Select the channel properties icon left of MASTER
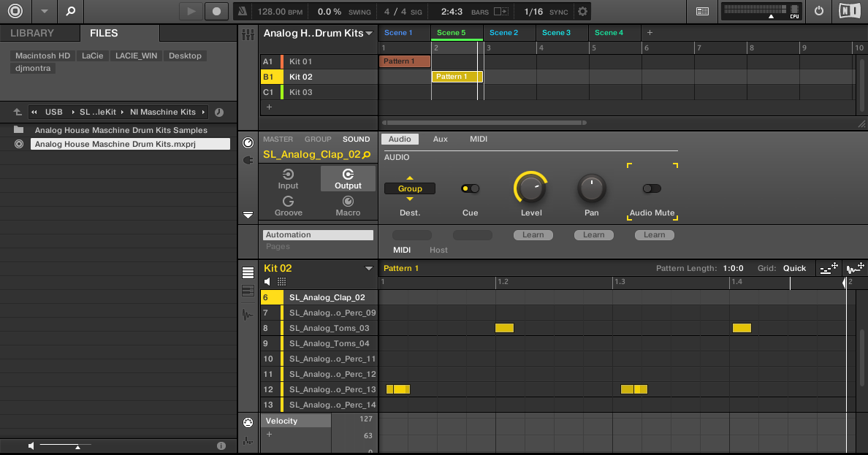Viewport: 868px width, 455px height. [x=248, y=143]
